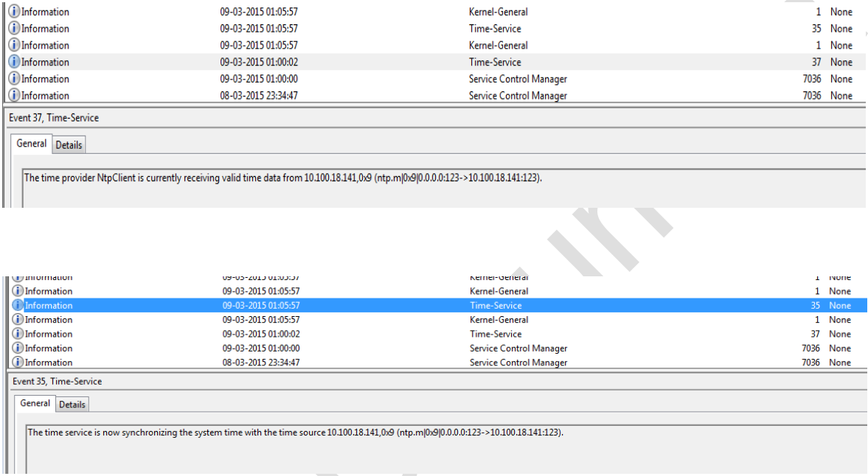Open the General tab of Event 37
This screenshot has width=868, height=476.
32,144
